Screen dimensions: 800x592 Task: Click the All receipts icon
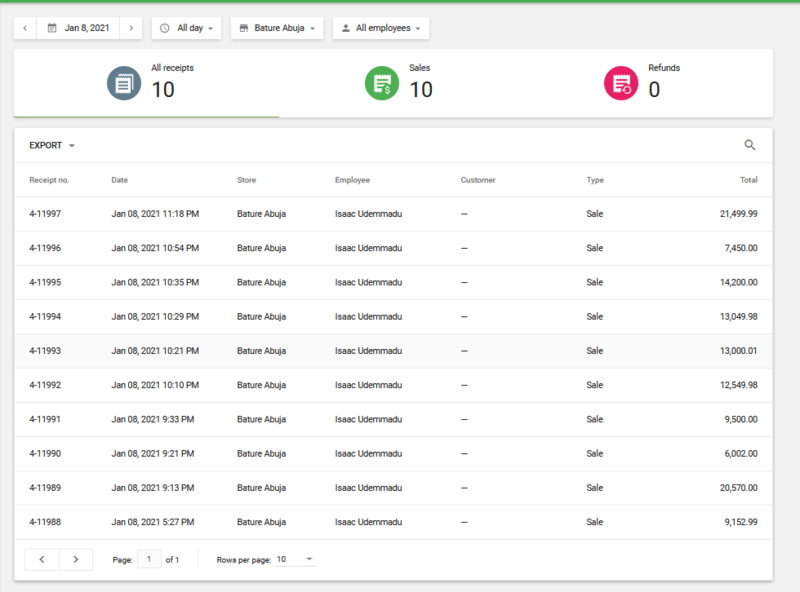[x=124, y=83]
